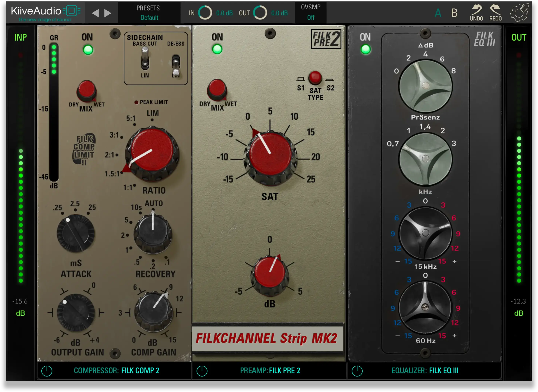Toggle preamp module power button at bottom
Viewport: 538px width, 392px height.
[202, 371]
